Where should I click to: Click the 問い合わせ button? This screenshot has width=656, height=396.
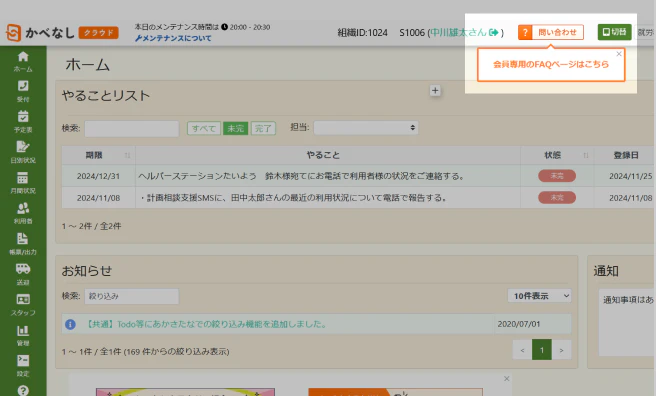(x=551, y=32)
